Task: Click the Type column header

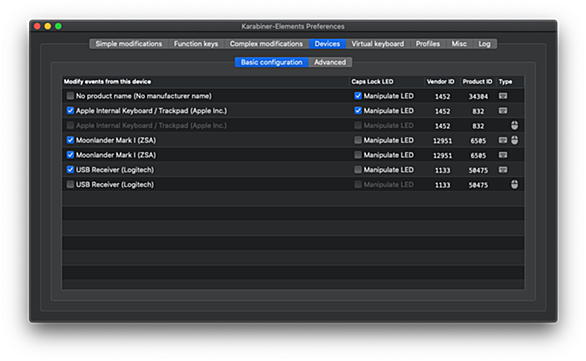Action: (x=510, y=81)
